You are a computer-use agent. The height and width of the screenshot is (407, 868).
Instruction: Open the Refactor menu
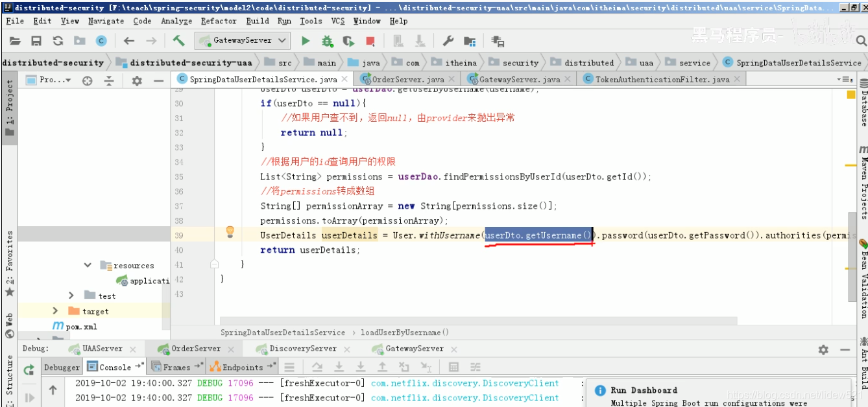(x=219, y=21)
